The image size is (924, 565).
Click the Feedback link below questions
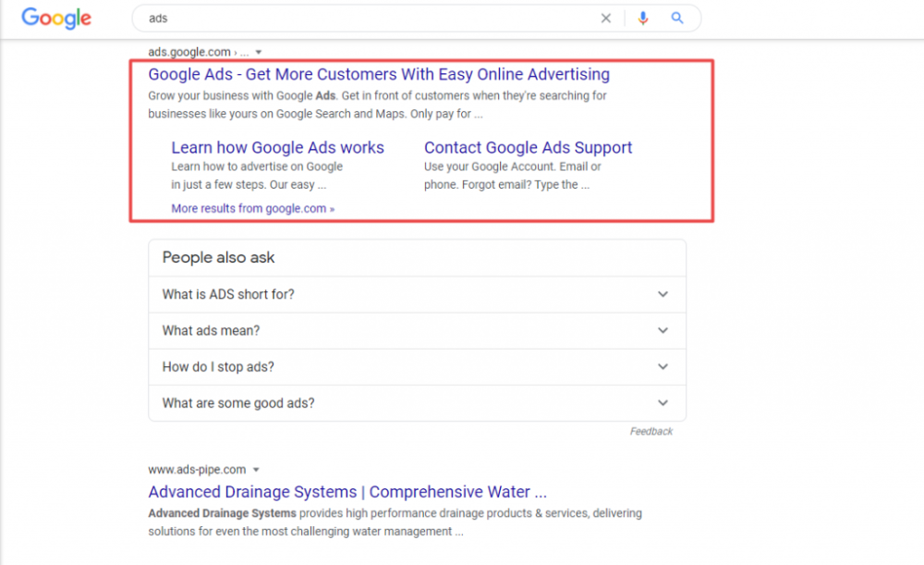click(651, 432)
